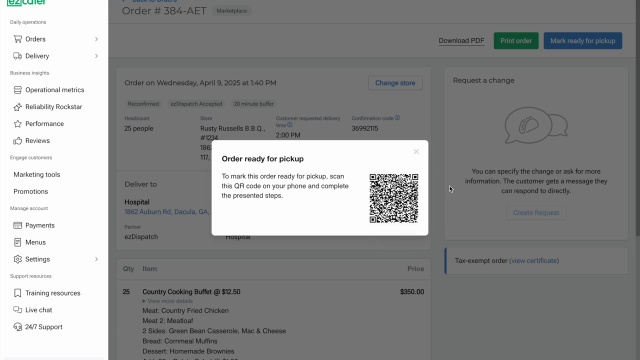This screenshot has height=360, width=640.
Task: Expand the Orders menu chevron
Action: (96, 39)
